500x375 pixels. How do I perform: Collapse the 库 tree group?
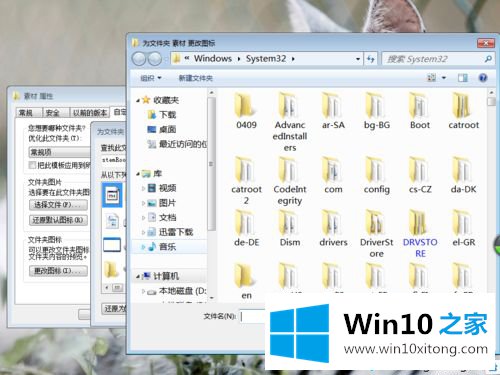(138, 174)
